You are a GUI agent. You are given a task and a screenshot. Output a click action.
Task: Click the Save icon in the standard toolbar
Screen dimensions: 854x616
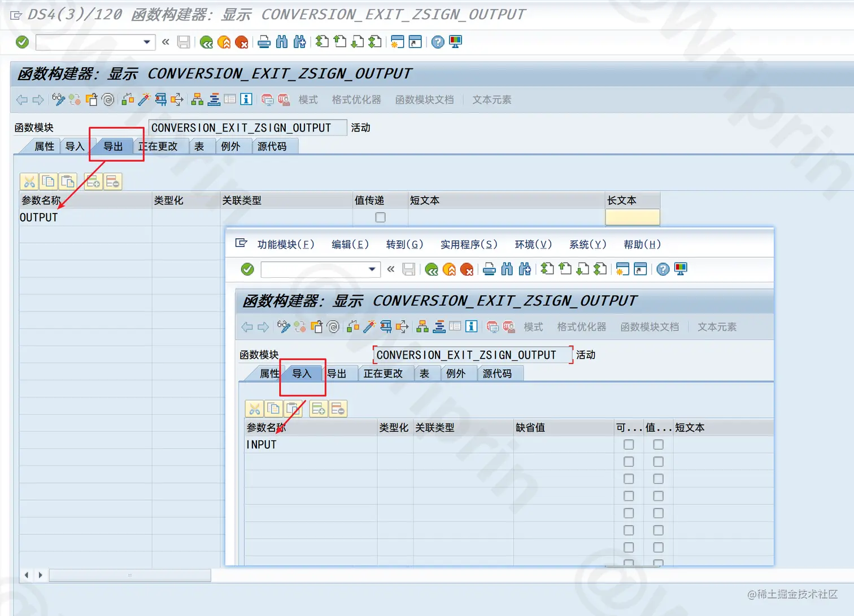(184, 42)
